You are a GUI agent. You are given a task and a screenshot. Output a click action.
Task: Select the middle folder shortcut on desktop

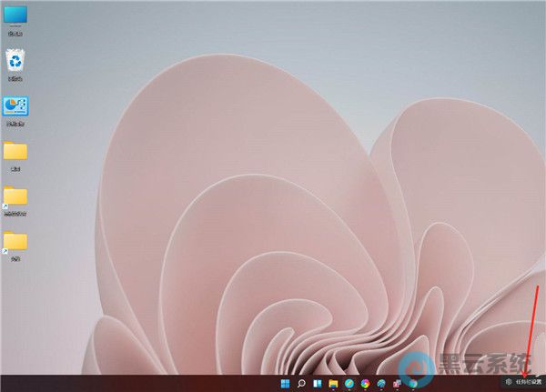point(15,196)
